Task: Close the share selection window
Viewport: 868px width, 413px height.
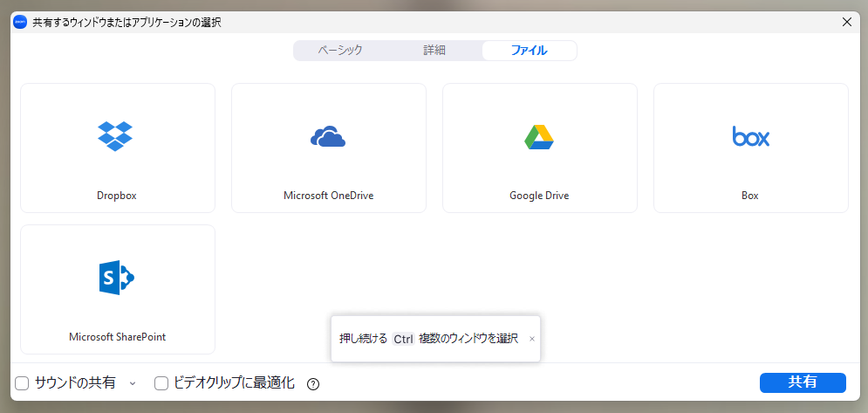Action: coord(846,23)
